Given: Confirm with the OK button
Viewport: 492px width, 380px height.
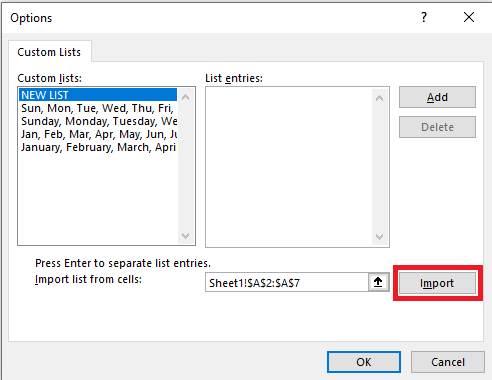Looking at the screenshot, I should pos(364,362).
